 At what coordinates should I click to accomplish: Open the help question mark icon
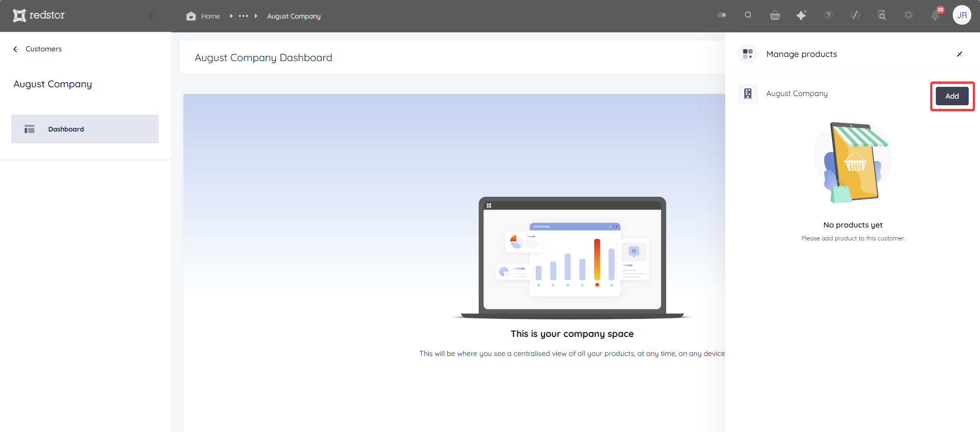pos(828,15)
